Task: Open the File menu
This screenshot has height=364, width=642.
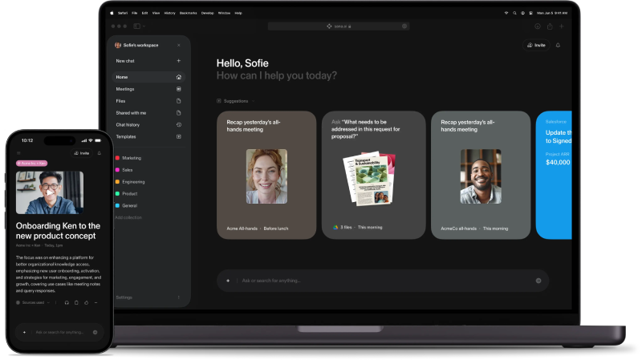Action: (x=134, y=13)
